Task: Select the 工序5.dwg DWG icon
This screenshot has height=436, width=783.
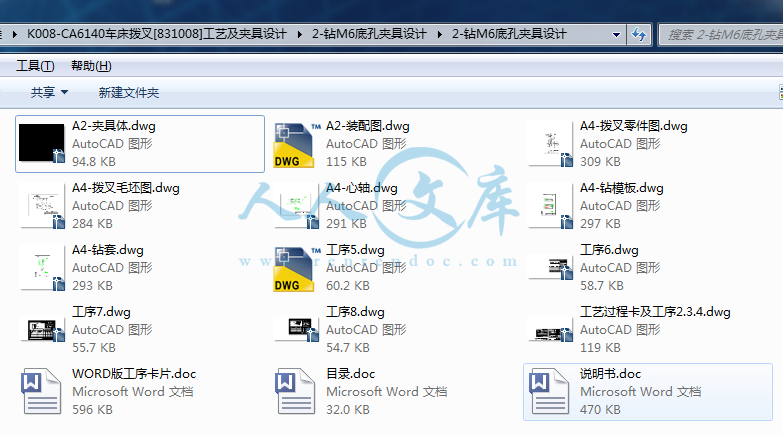Action: (x=295, y=269)
